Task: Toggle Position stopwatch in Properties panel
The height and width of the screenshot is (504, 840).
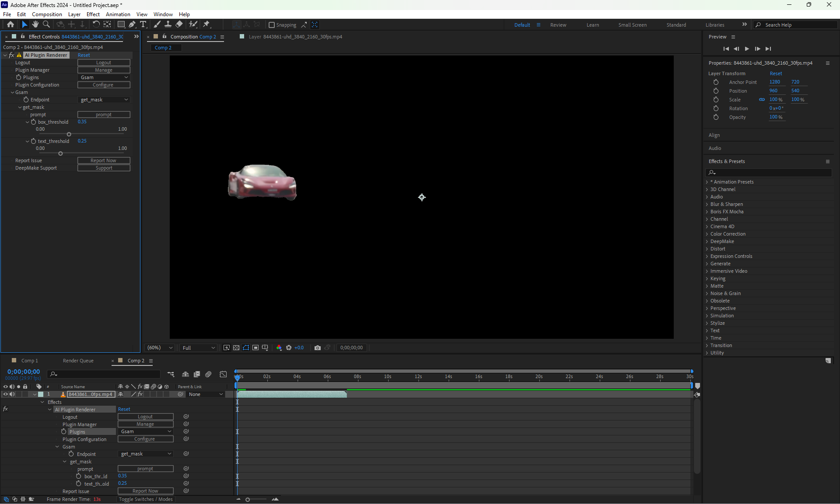Action: tap(716, 91)
